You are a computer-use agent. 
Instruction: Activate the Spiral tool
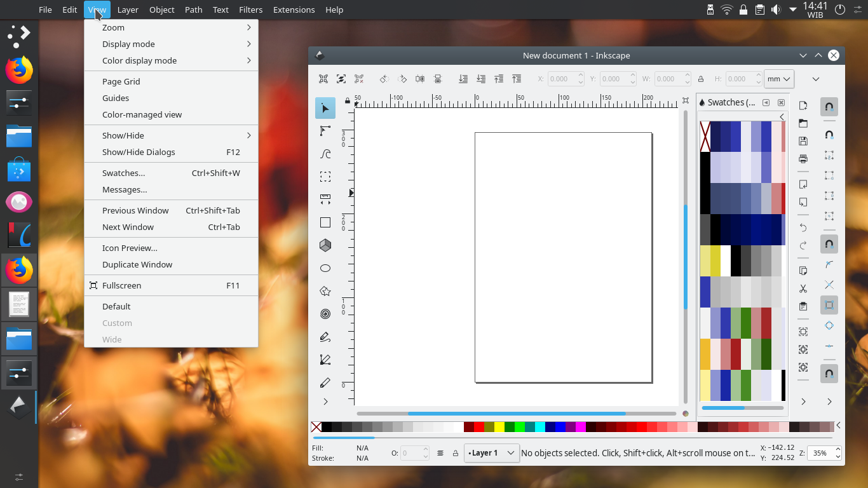[x=325, y=314]
